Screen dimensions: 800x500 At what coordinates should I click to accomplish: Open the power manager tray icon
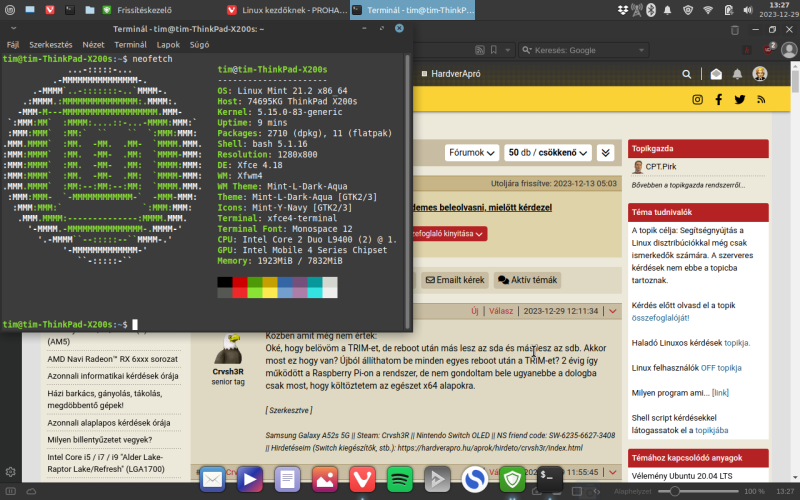click(x=728, y=10)
